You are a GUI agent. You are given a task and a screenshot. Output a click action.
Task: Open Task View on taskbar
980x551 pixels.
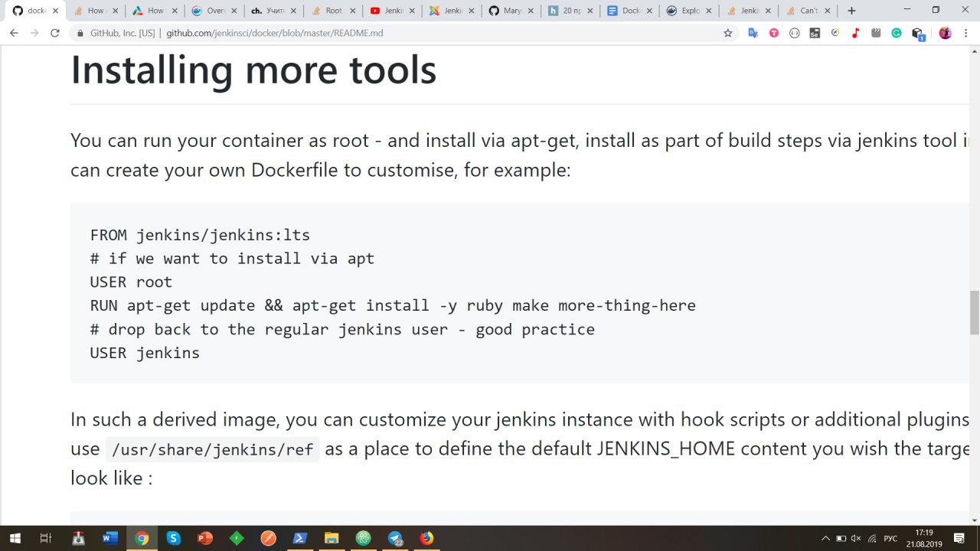tap(45, 538)
